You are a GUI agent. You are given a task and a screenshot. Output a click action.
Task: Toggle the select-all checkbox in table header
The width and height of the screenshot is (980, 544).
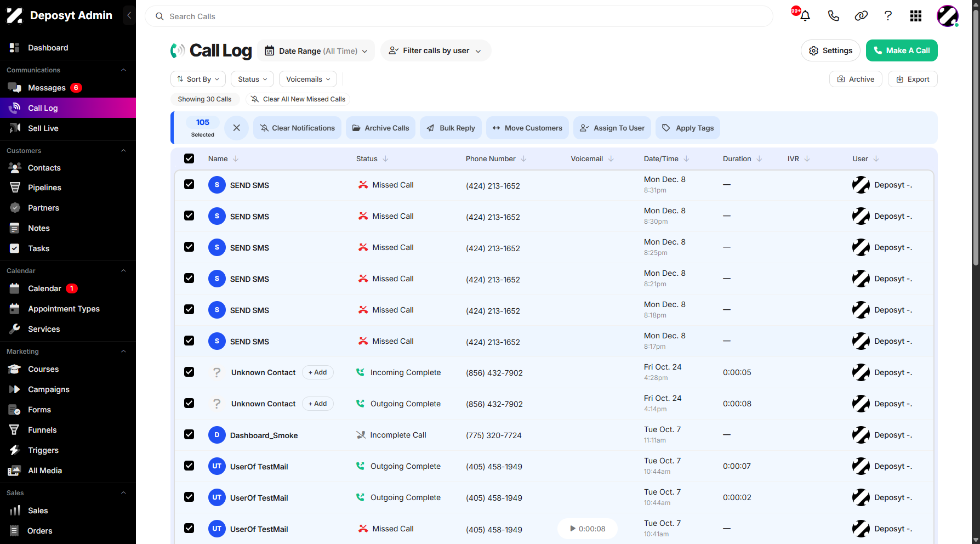pos(189,158)
